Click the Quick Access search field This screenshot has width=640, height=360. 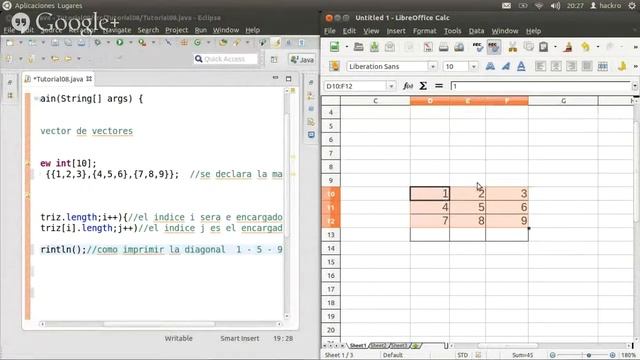pos(226,59)
